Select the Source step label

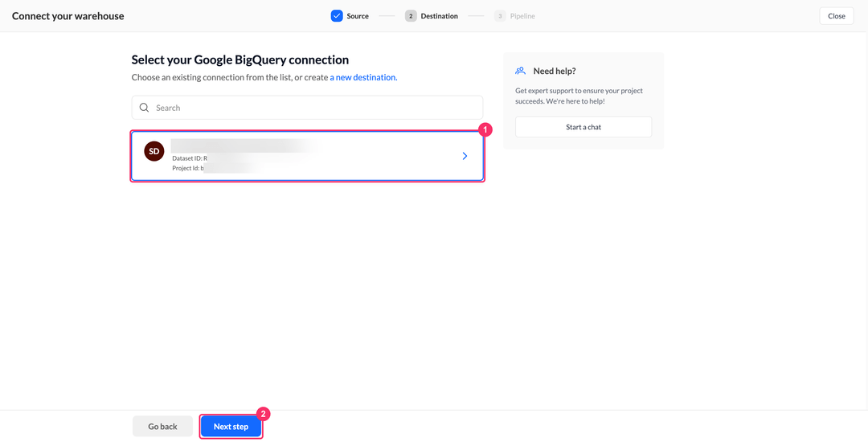point(358,16)
